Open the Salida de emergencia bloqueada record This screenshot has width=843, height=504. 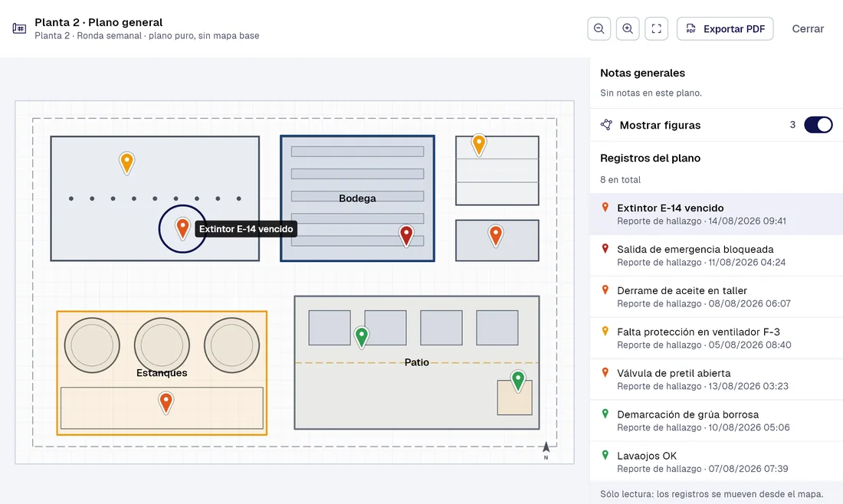point(716,255)
